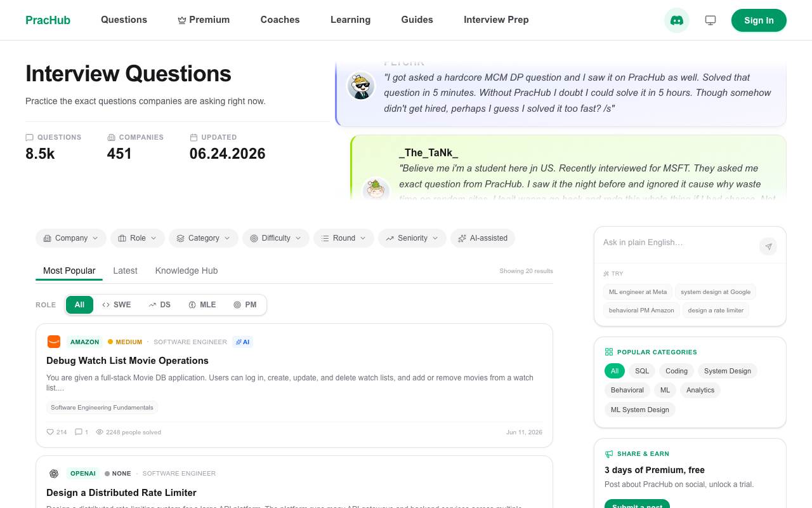
Task: Expand the Round filter dropdown
Action: click(344, 238)
